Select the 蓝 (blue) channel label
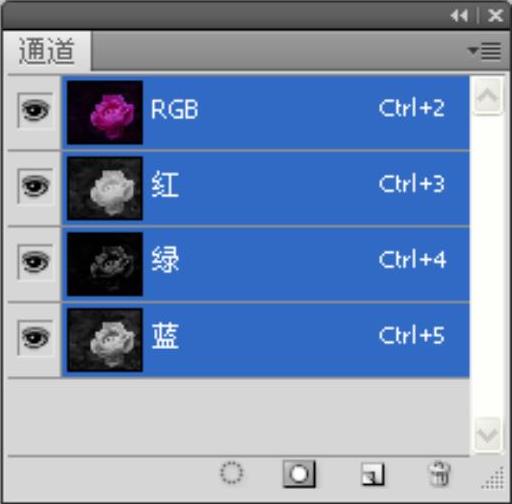Image resolution: width=512 pixels, height=504 pixels. click(x=165, y=336)
